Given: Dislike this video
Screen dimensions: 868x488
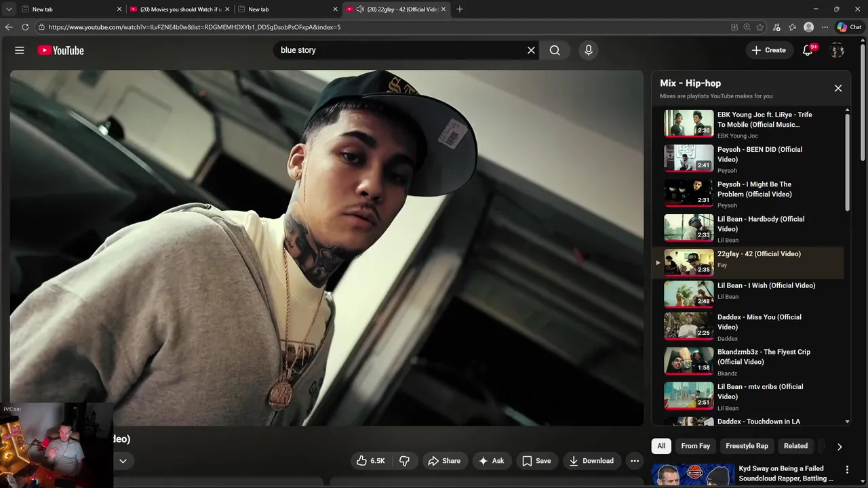Looking at the screenshot, I should (x=405, y=461).
